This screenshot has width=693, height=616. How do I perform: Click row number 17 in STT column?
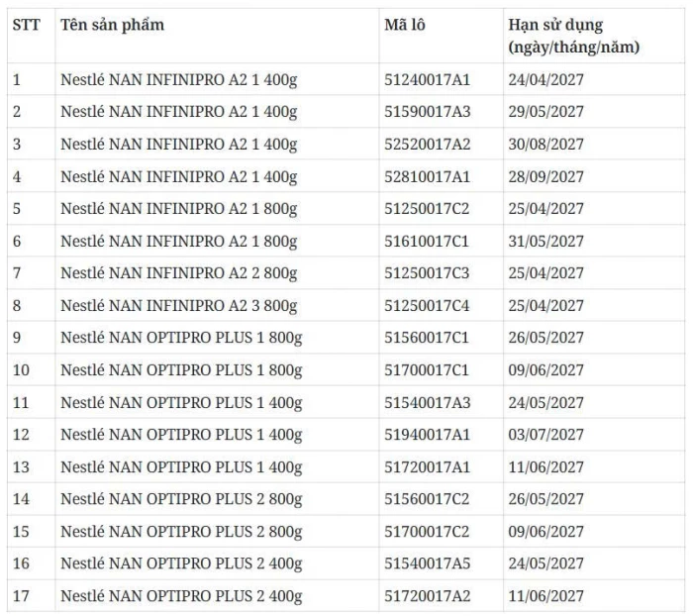pyautogui.click(x=21, y=596)
